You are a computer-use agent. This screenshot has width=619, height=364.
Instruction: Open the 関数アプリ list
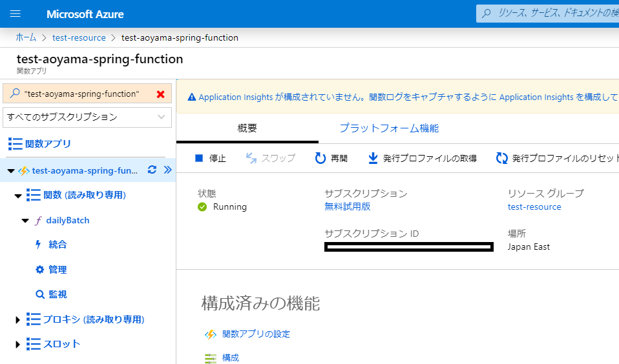coord(48,143)
